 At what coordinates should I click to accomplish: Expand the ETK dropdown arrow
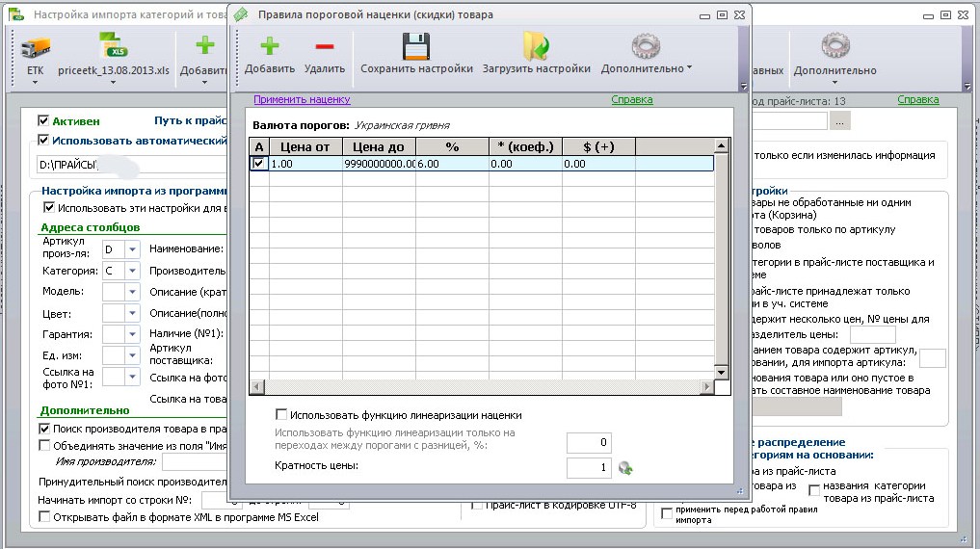coord(35,82)
